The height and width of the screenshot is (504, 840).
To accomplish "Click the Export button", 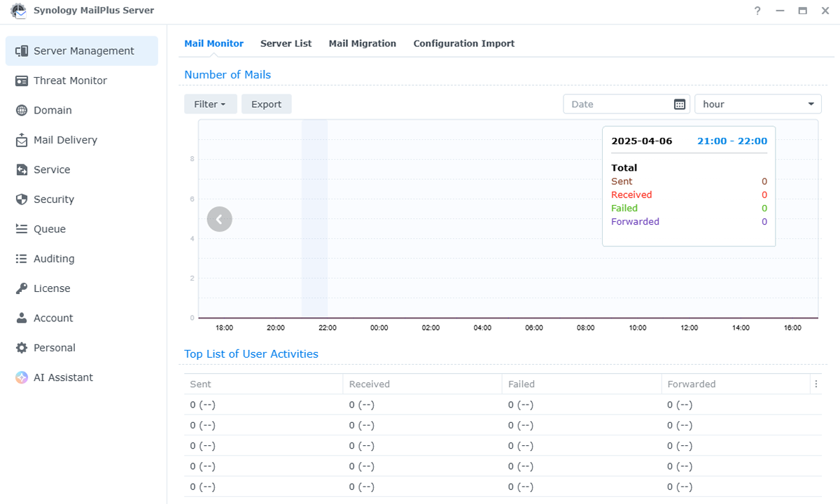I will (266, 103).
